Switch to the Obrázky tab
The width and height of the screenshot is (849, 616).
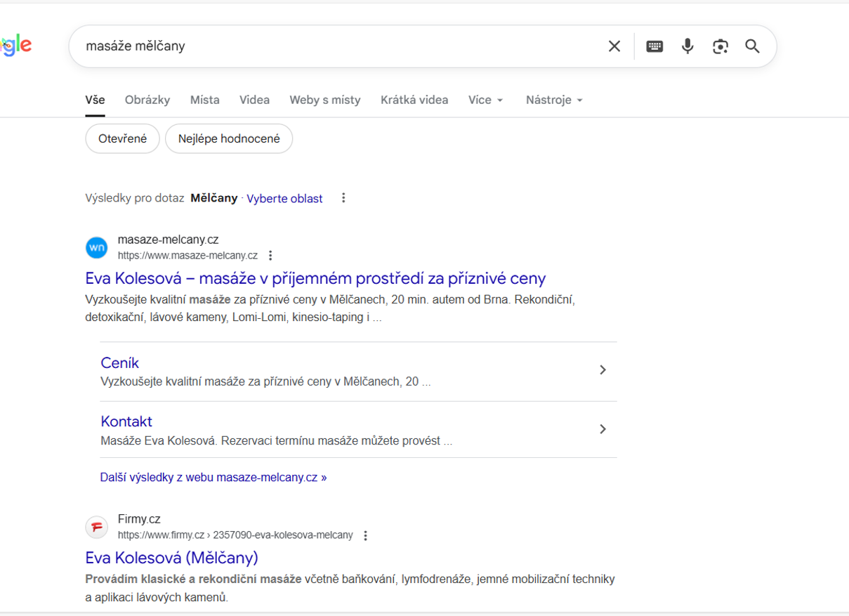pos(147,100)
